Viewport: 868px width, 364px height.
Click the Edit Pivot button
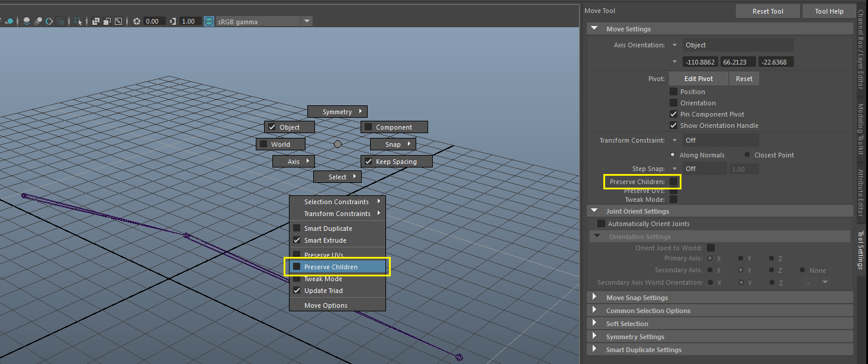pyautogui.click(x=698, y=78)
